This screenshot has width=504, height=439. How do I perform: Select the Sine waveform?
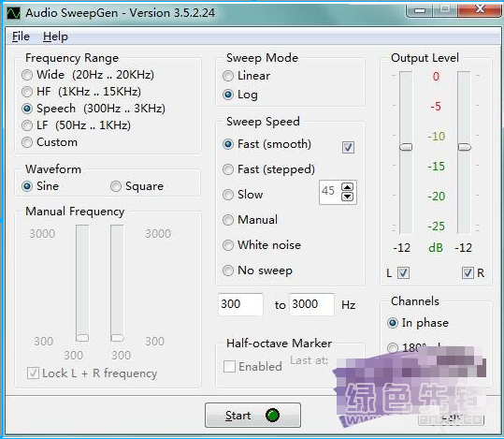(40, 186)
